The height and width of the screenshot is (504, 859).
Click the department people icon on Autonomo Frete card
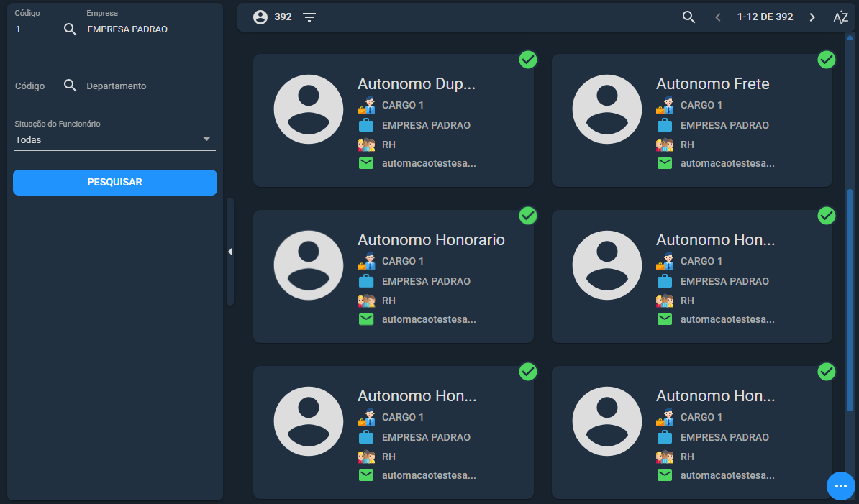(x=665, y=145)
